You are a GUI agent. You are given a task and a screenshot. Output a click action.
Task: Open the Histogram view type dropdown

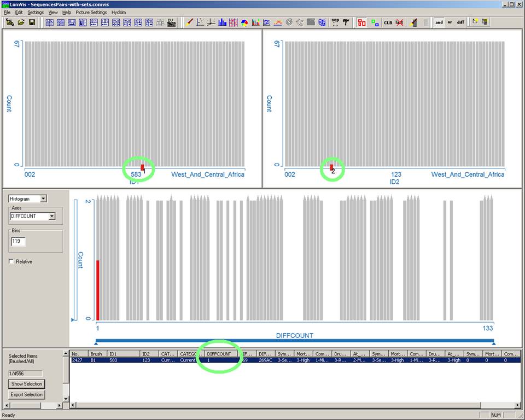coord(44,199)
